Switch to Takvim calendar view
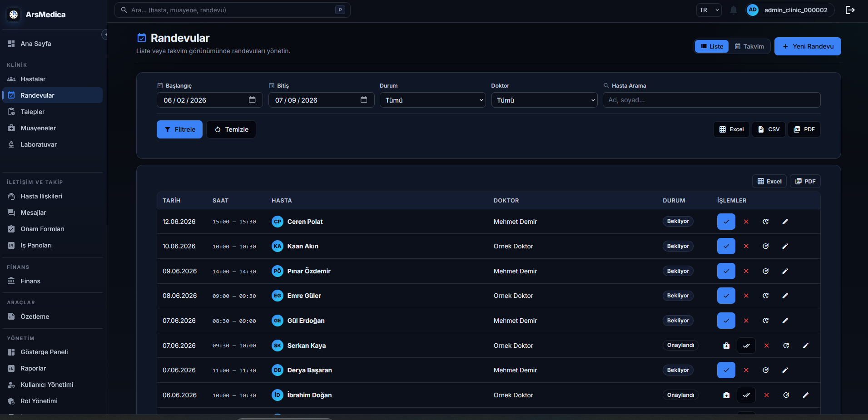 749,46
